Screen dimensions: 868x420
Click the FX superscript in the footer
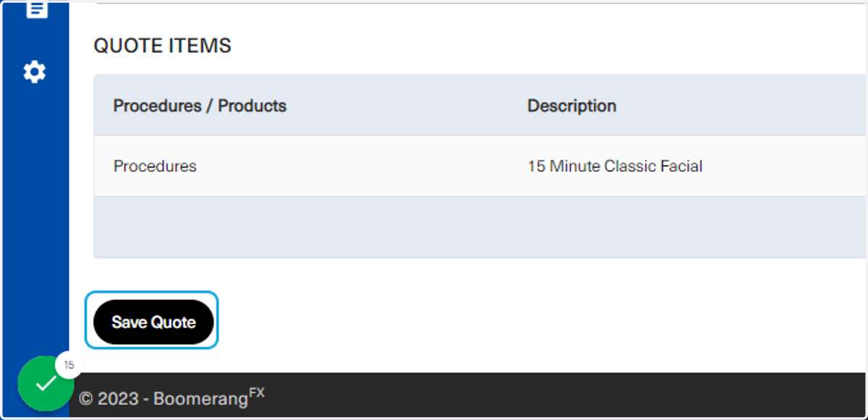click(x=257, y=393)
